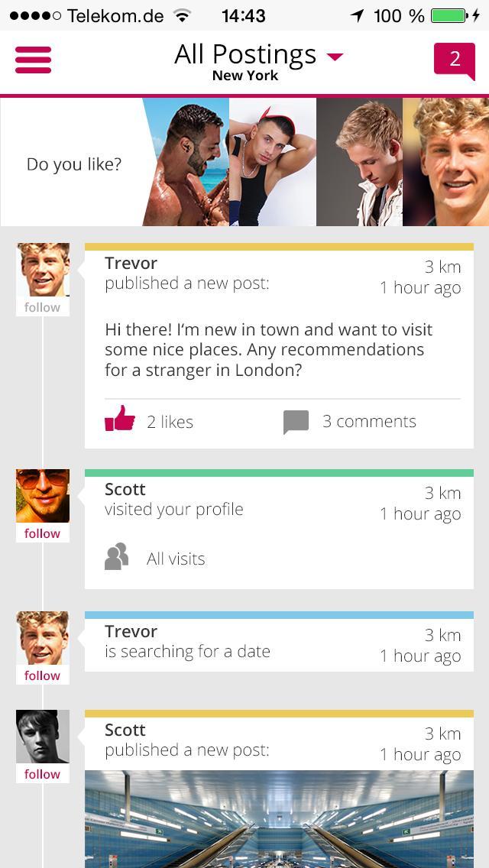This screenshot has width=489, height=868.
Task: Open Scott's sunglasses profile picture
Action: (x=43, y=496)
